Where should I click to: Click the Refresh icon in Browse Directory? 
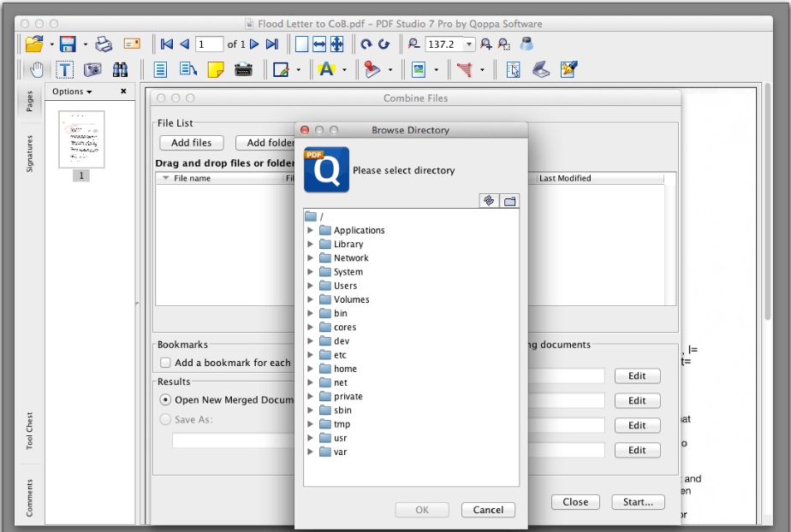(489, 201)
